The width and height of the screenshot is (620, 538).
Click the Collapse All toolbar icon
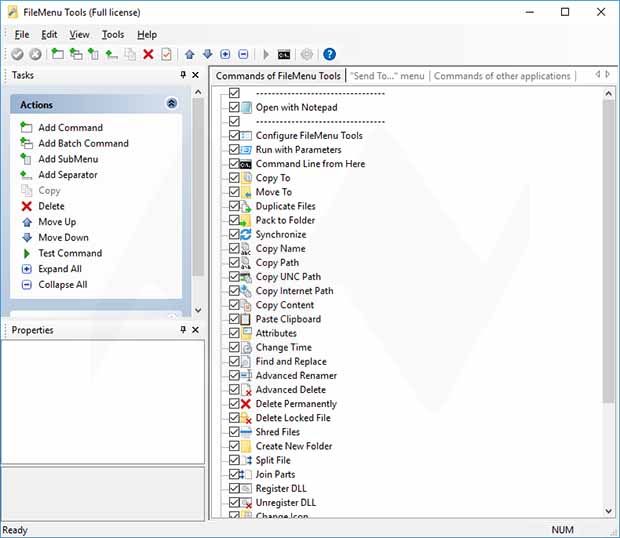[243, 54]
